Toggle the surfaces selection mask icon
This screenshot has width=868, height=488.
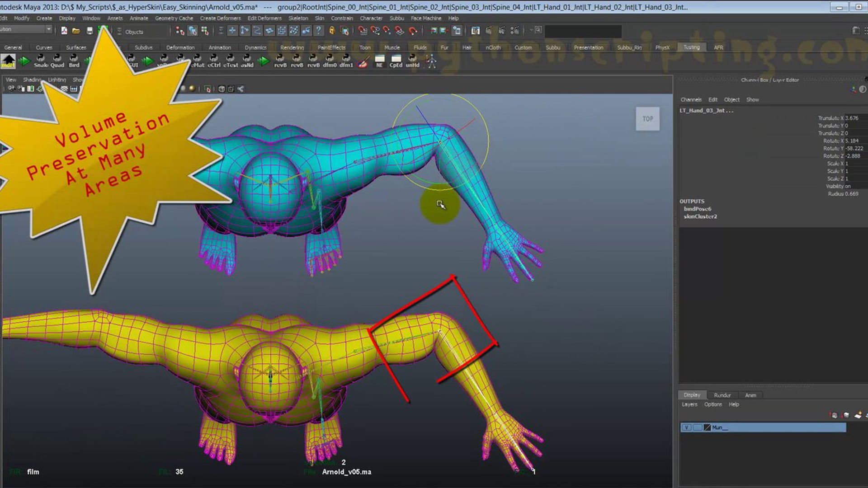click(269, 31)
